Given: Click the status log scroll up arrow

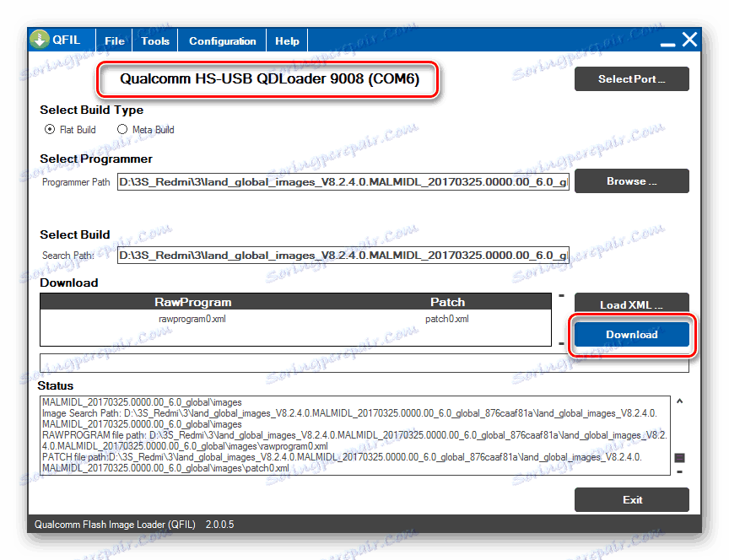Looking at the screenshot, I should point(680,401).
